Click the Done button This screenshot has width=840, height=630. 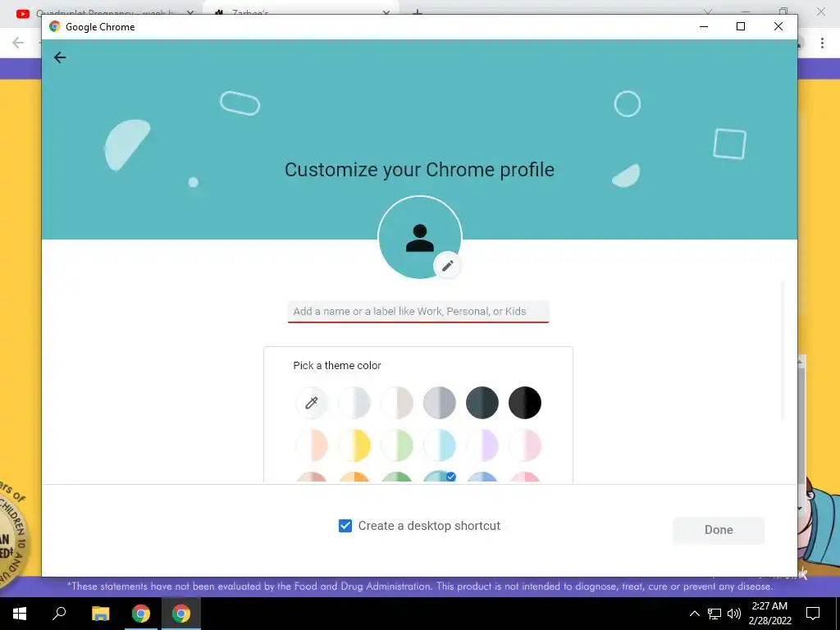click(719, 530)
